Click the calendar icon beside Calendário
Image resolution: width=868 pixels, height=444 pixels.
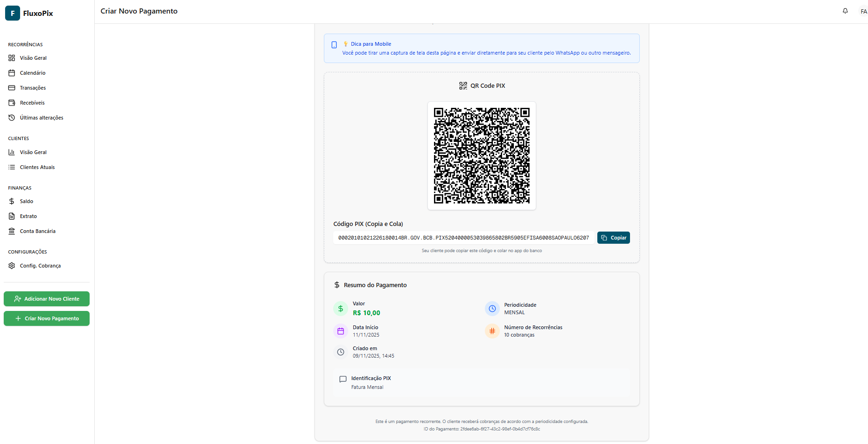pyautogui.click(x=12, y=73)
